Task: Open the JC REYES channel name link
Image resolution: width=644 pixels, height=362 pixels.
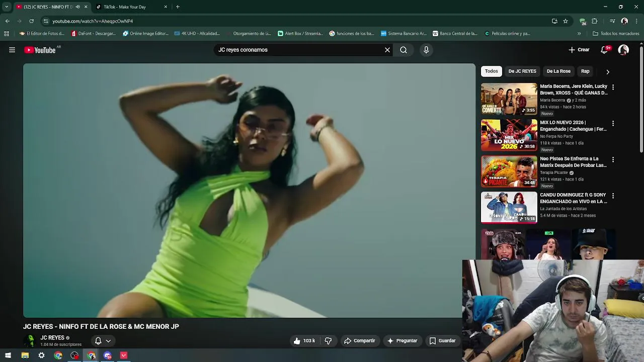Action: pos(52,338)
